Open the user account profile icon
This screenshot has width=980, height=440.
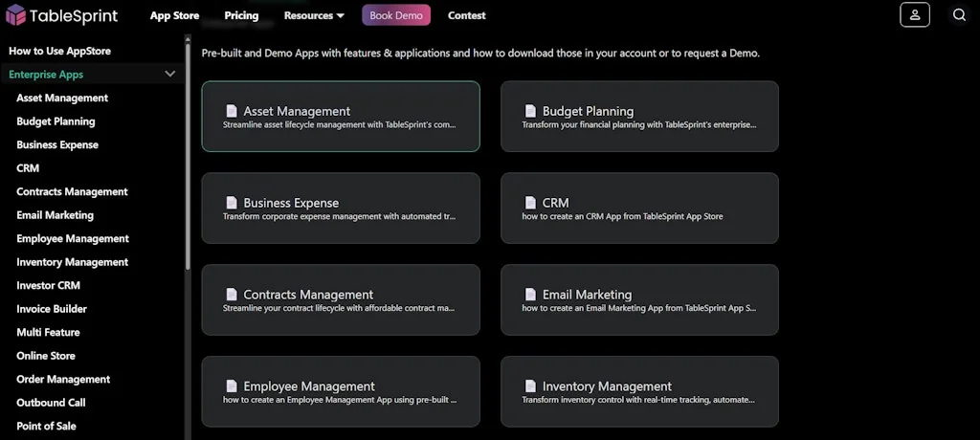914,15
